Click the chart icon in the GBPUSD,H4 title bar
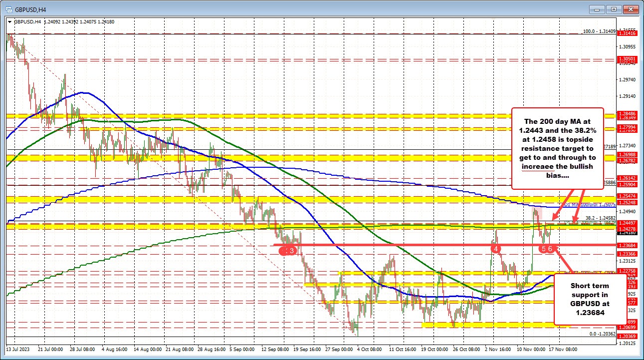 tap(8, 8)
